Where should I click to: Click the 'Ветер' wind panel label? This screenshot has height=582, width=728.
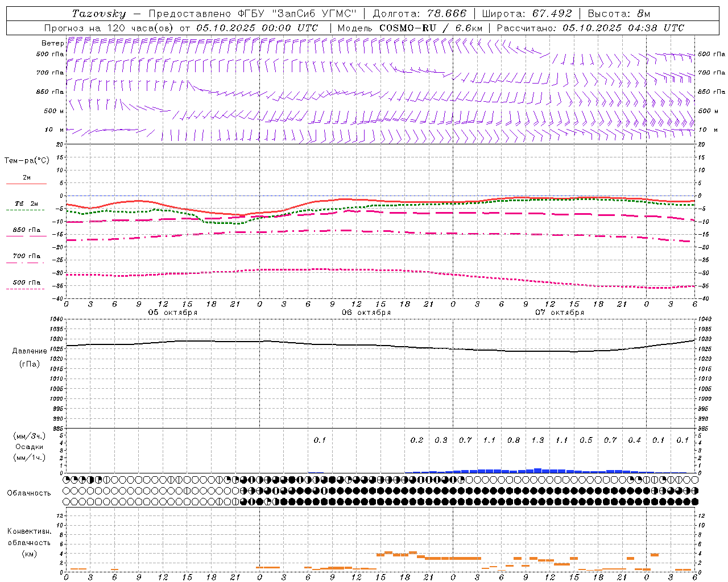[52, 43]
